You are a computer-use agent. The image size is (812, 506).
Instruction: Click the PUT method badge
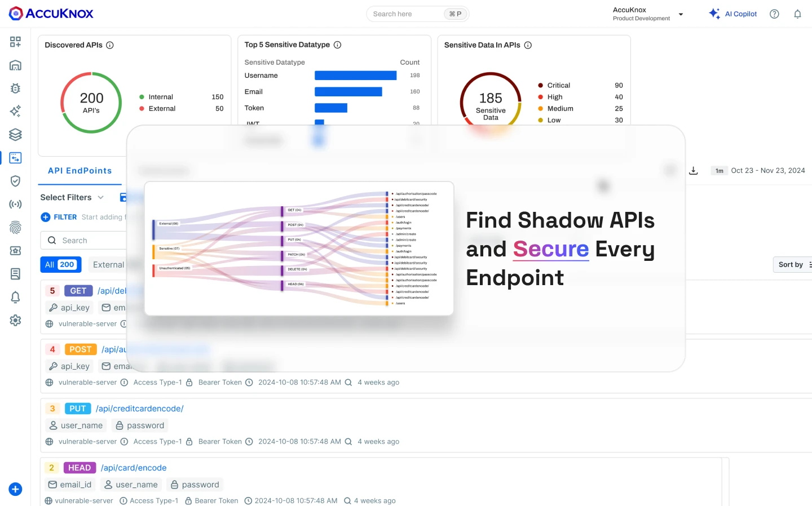78,409
